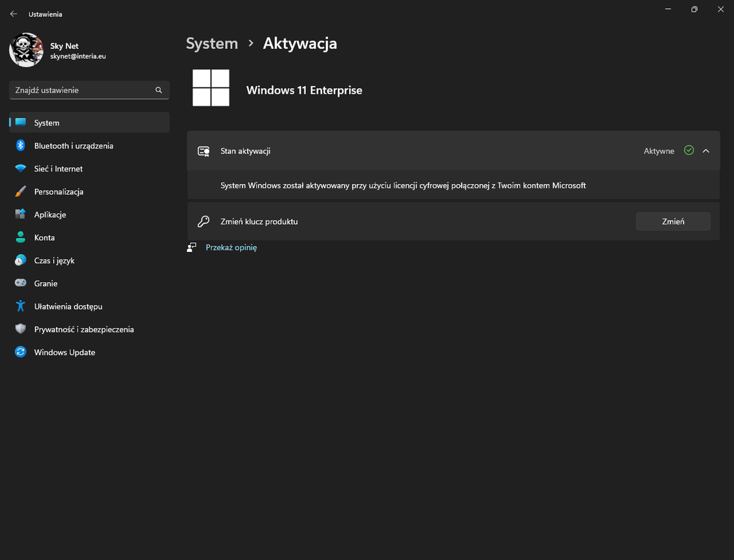Click the Windows 11 Enterprise label
This screenshot has height=560, width=734.
[304, 90]
